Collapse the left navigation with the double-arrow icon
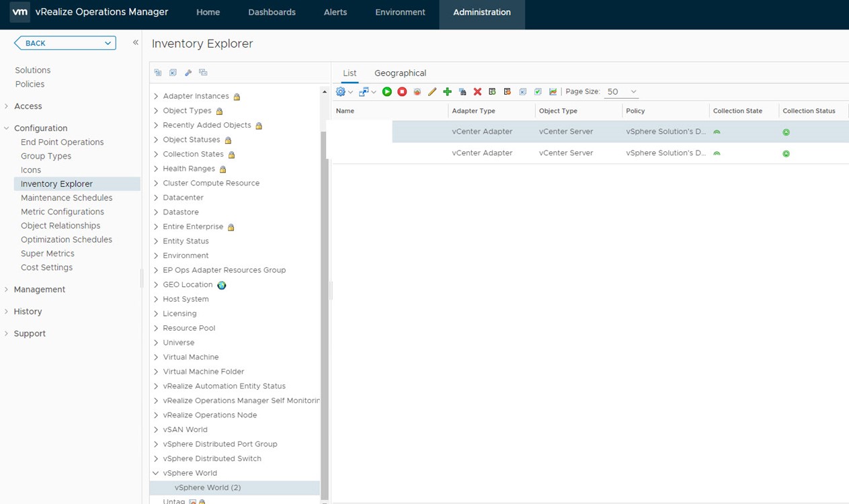Image resolution: width=849 pixels, height=504 pixels. 135,42
